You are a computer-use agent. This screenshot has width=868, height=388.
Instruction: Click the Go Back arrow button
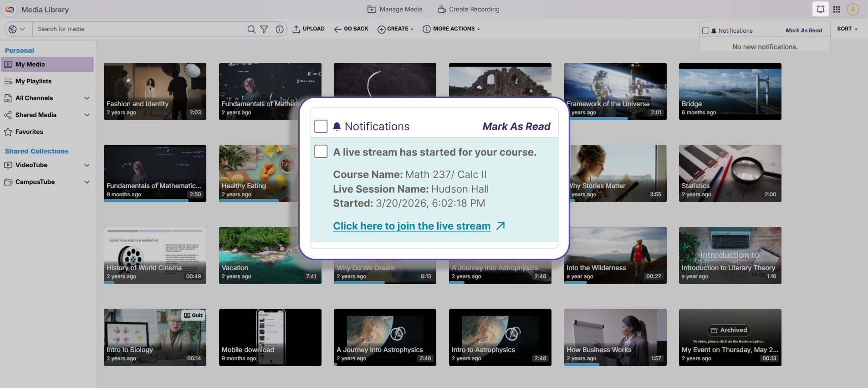click(x=351, y=29)
